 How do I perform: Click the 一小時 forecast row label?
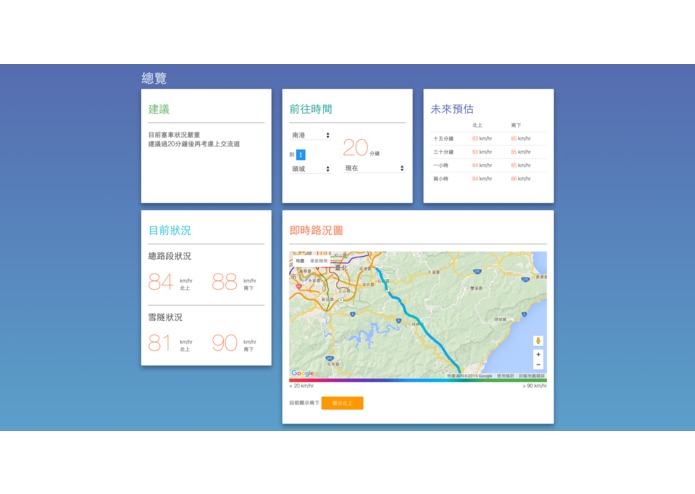coord(441,165)
